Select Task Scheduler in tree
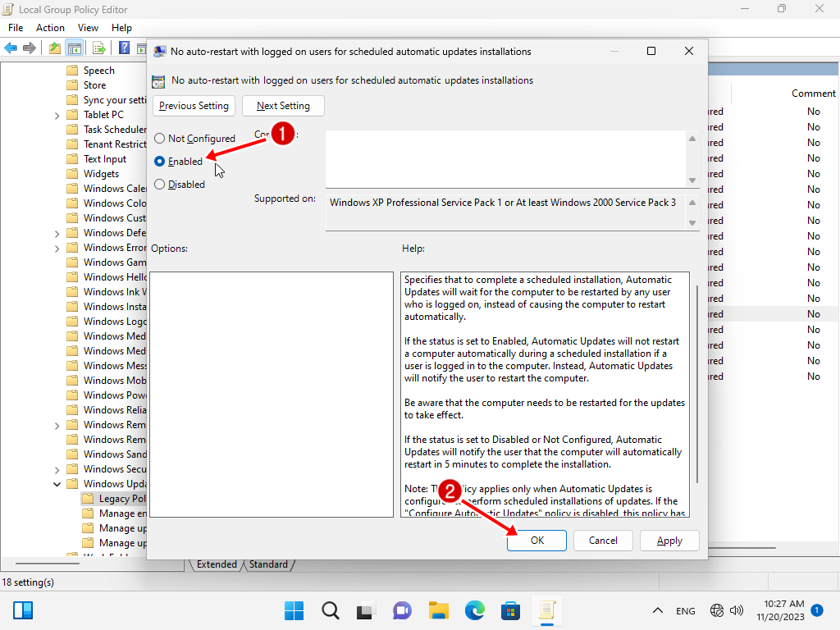Screen dimensions: 840x630 pos(115,130)
